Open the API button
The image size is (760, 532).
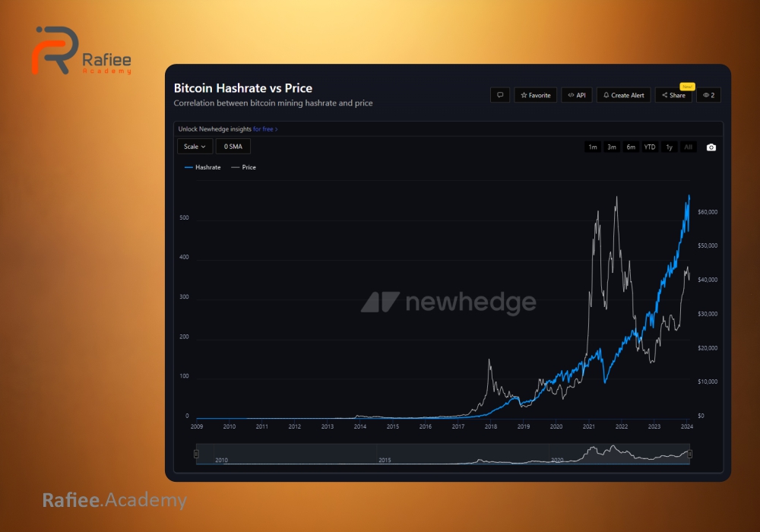(x=577, y=95)
